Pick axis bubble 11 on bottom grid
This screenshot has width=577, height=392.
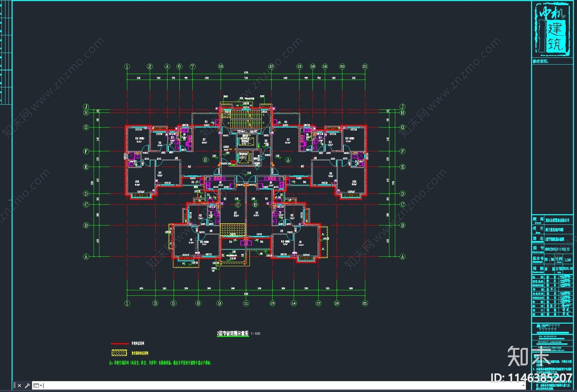pos(246,303)
